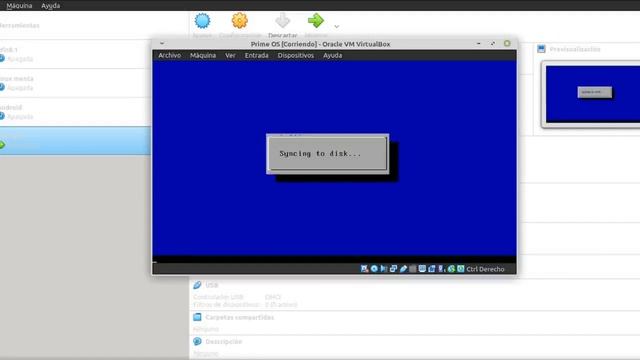The width and height of the screenshot is (640, 360).
Task: Open Máquina menu in Prime OS window
Action: pyautogui.click(x=203, y=56)
